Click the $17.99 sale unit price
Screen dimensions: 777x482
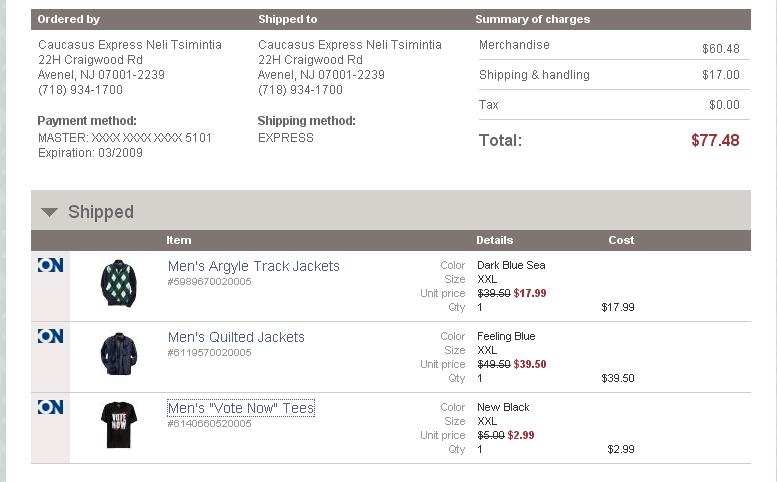pyautogui.click(x=530, y=293)
